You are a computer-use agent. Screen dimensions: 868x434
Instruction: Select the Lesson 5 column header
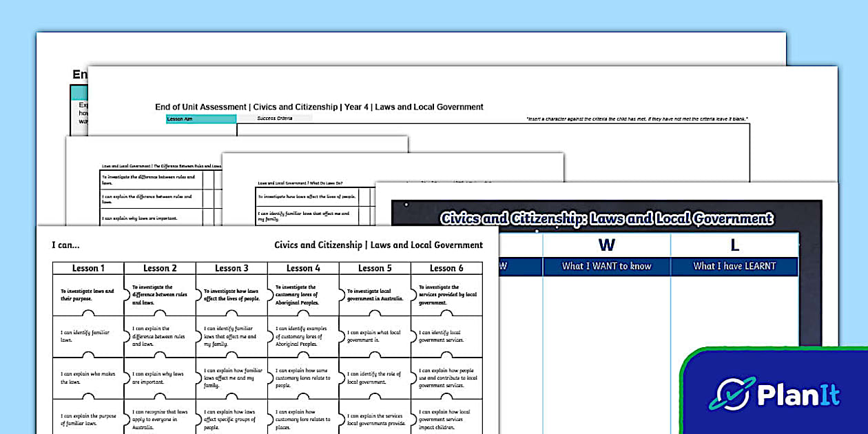[375, 268]
